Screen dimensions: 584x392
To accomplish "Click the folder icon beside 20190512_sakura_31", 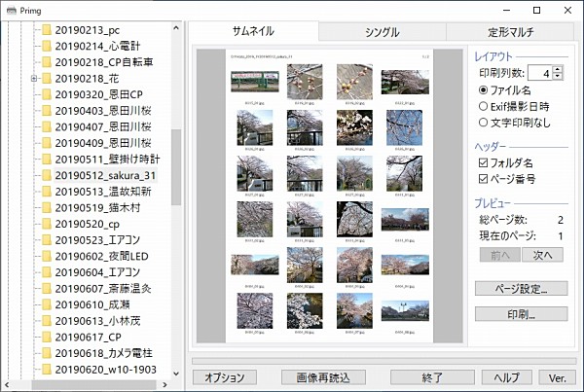I will 47,175.
